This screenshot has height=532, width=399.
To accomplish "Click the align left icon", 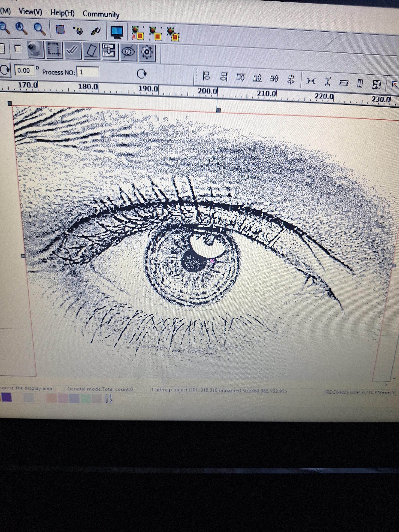I will click(207, 76).
